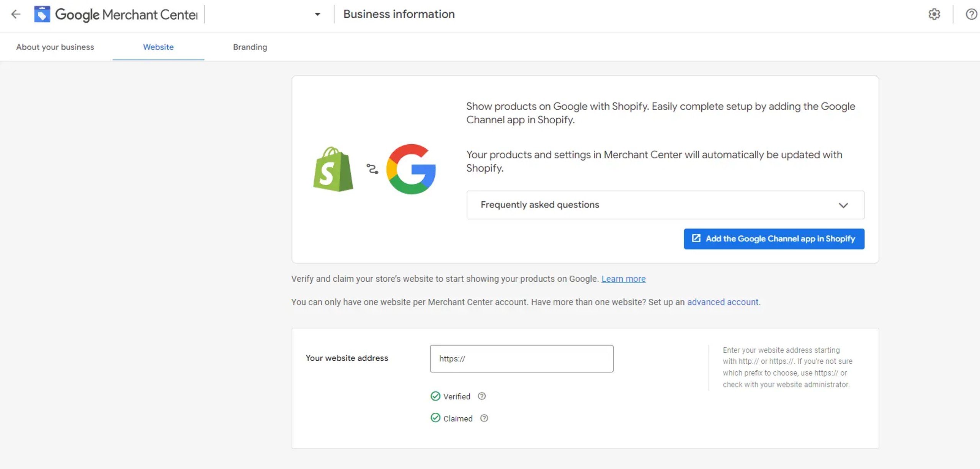The image size is (980, 469).
Task: Click the website address input field
Action: pyautogui.click(x=521, y=359)
